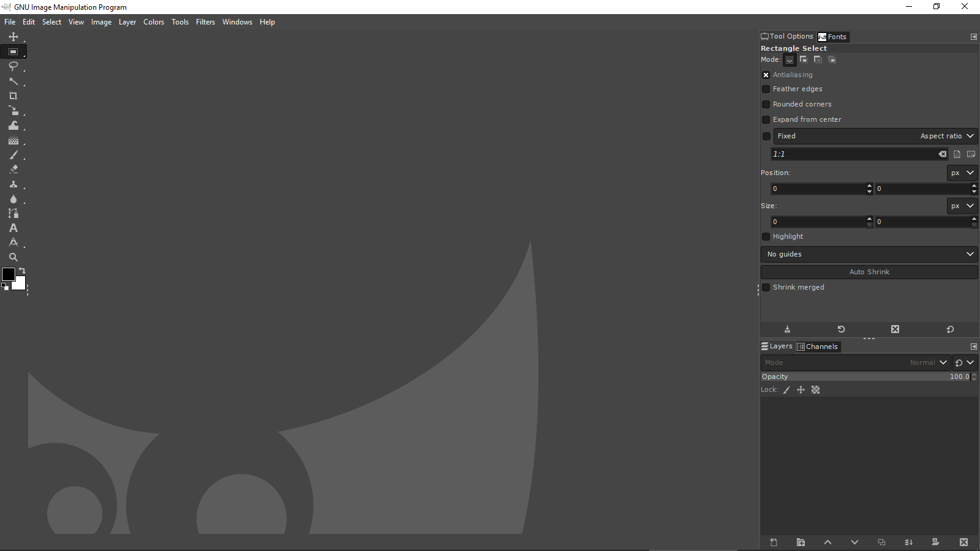The height and width of the screenshot is (551, 980).
Task: Select the Crop tool
Action: coord(13,96)
